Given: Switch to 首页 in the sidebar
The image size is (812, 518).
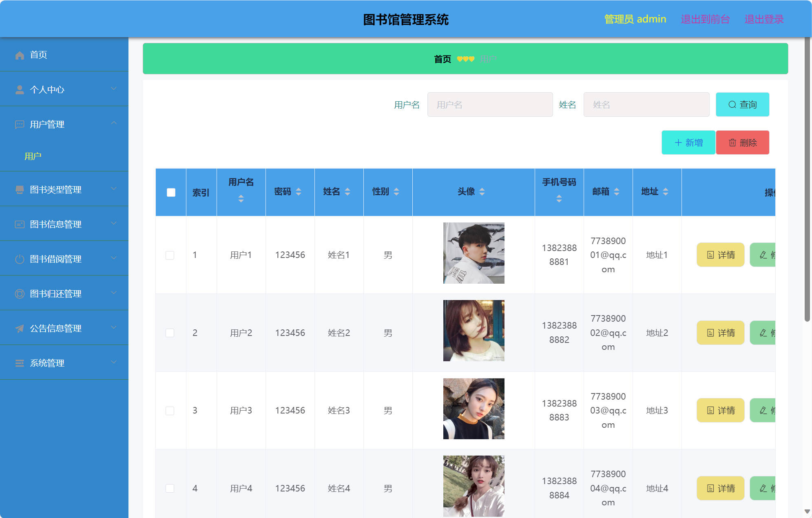Looking at the screenshot, I should tap(38, 55).
